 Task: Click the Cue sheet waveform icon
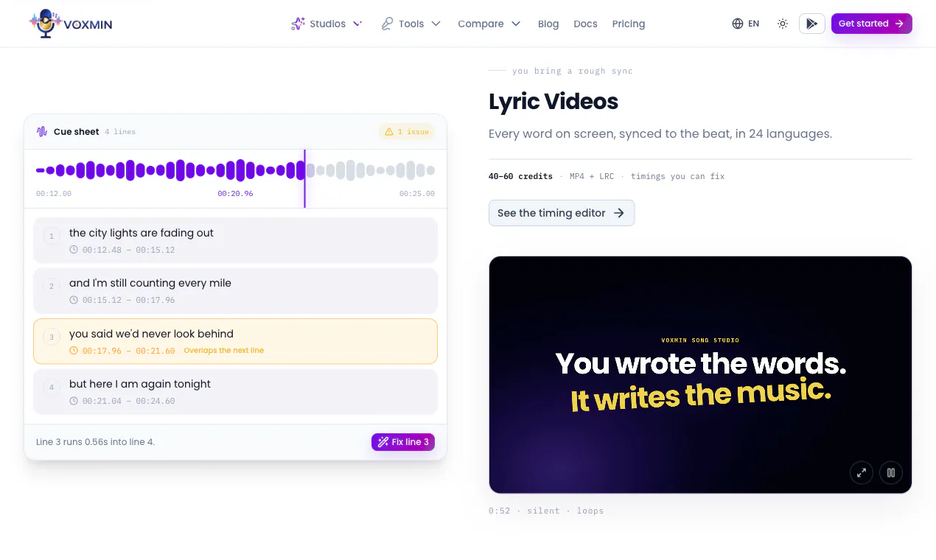pos(42,132)
